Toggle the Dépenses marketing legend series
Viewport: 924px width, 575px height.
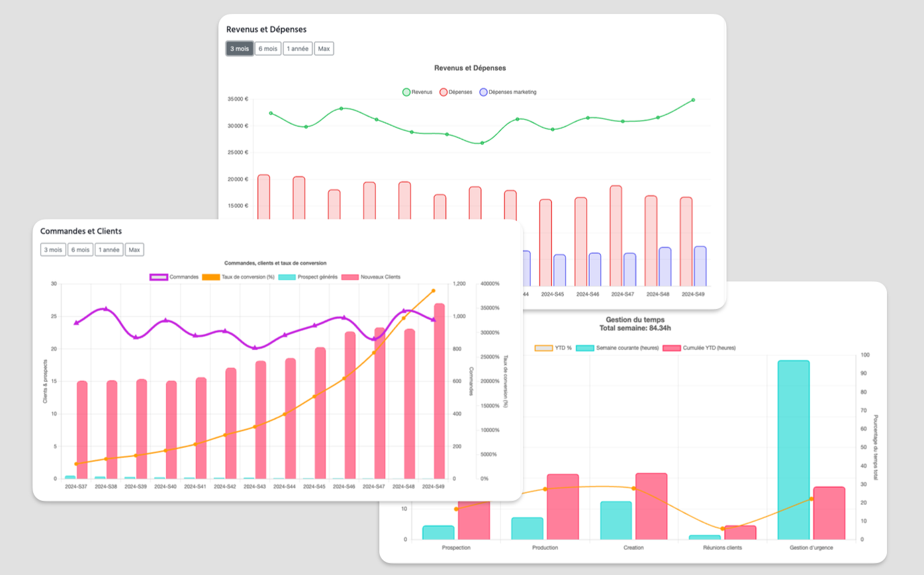(508, 92)
